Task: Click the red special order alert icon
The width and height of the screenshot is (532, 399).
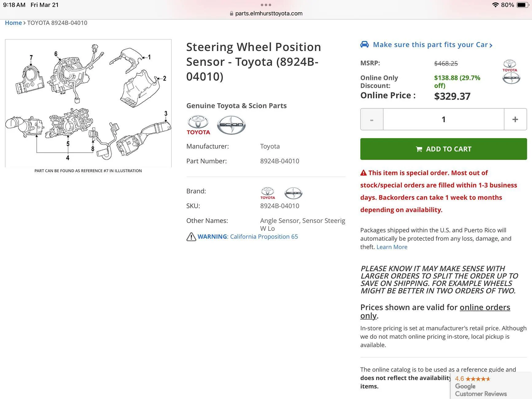Action: tap(363, 173)
